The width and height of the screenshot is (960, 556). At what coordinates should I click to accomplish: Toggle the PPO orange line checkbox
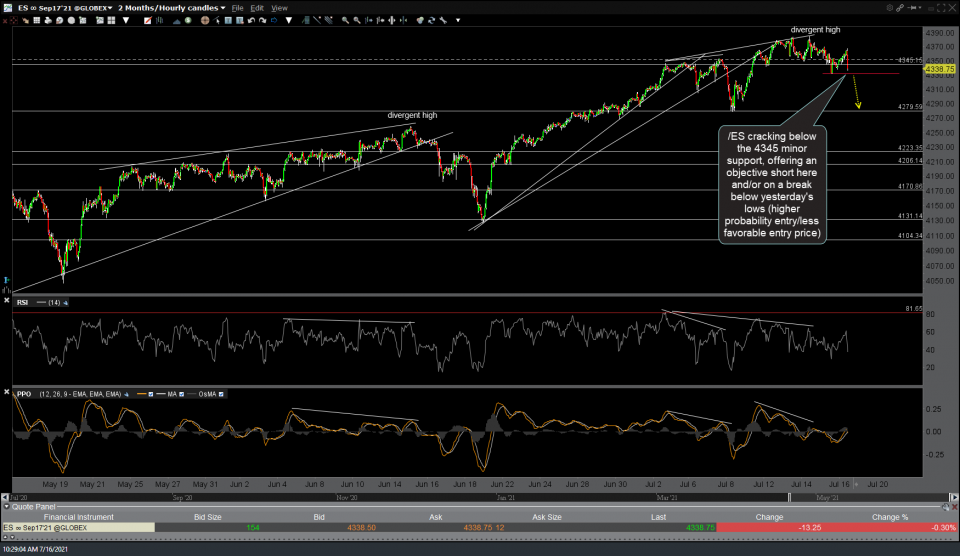[151, 394]
